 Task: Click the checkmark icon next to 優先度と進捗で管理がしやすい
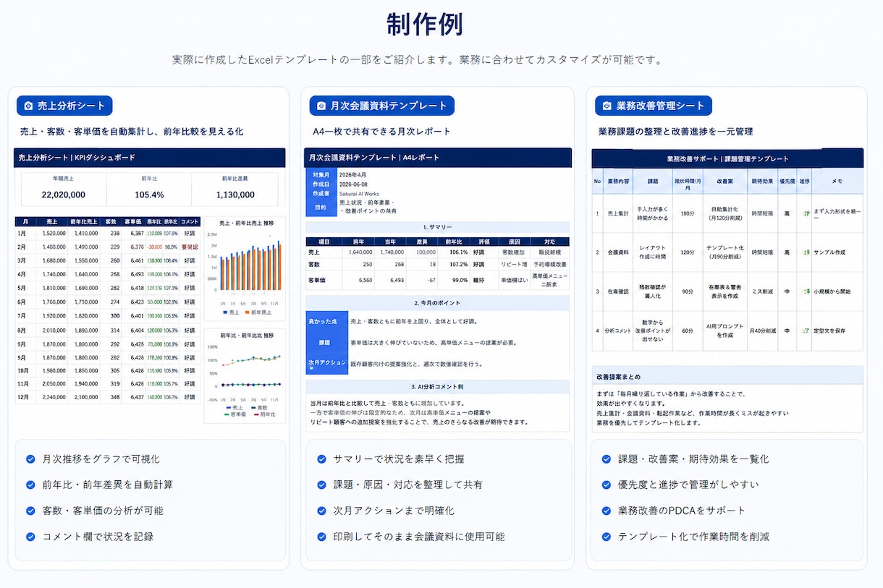(x=607, y=485)
